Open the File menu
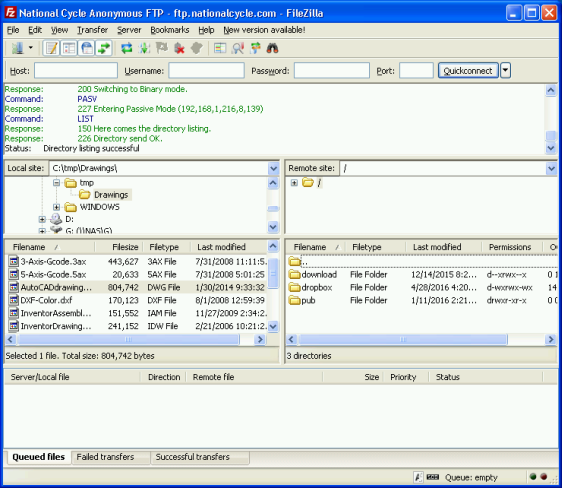Screen dimensions: 562x488 tap(13, 30)
